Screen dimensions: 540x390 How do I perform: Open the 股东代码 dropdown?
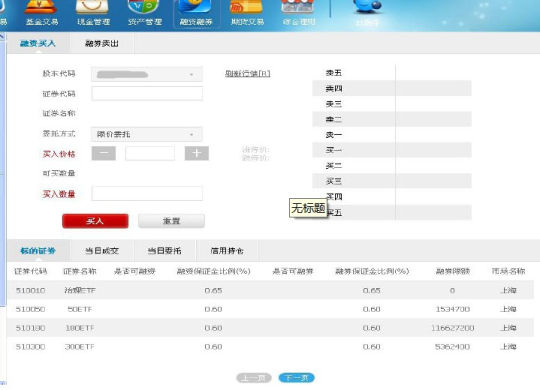[147, 74]
